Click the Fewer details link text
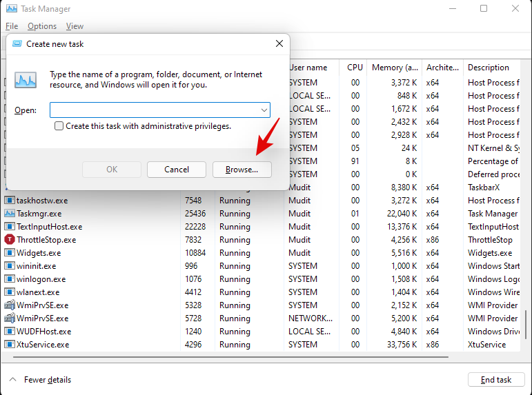Viewport: 532px width, 395px height. click(48, 380)
